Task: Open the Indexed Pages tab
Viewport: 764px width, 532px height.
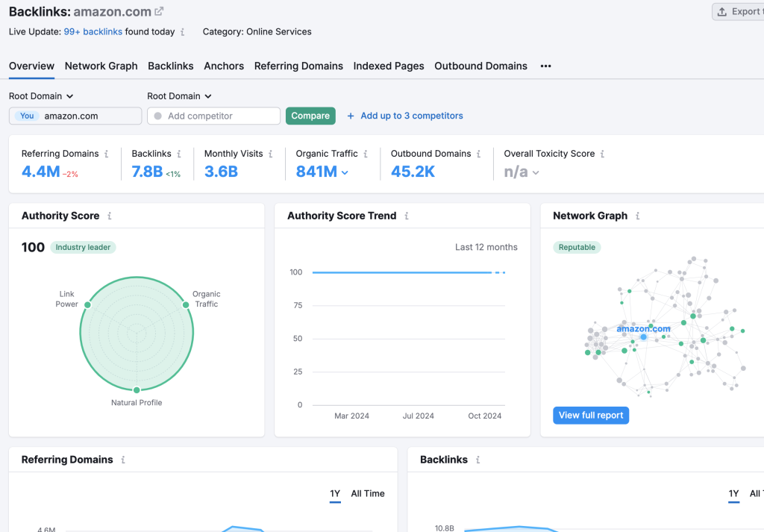Action: (389, 66)
